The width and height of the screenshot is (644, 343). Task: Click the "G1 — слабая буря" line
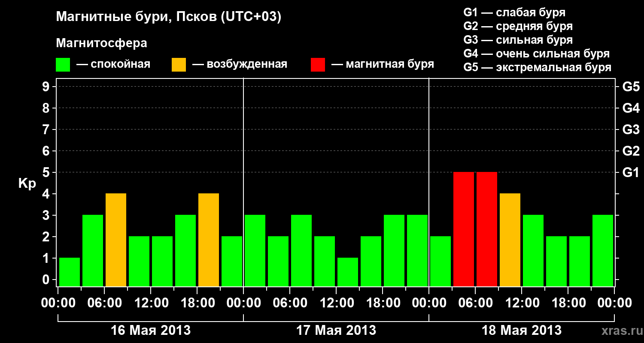click(x=514, y=12)
